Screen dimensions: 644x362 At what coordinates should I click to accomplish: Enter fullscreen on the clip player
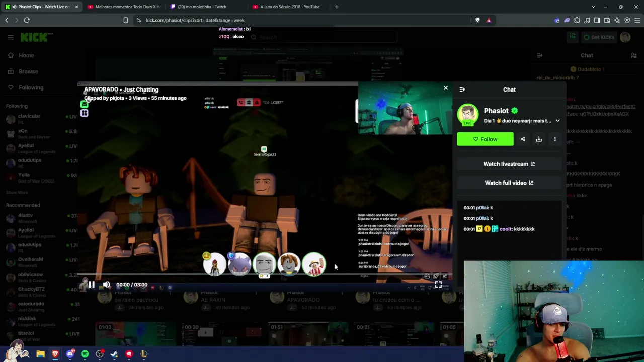point(438,285)
